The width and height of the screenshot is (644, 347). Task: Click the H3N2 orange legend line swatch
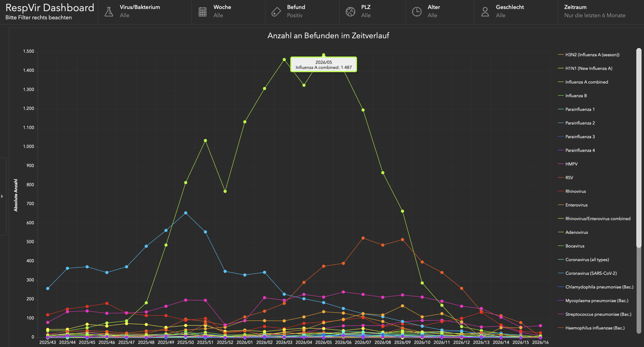tap(560, 55)
